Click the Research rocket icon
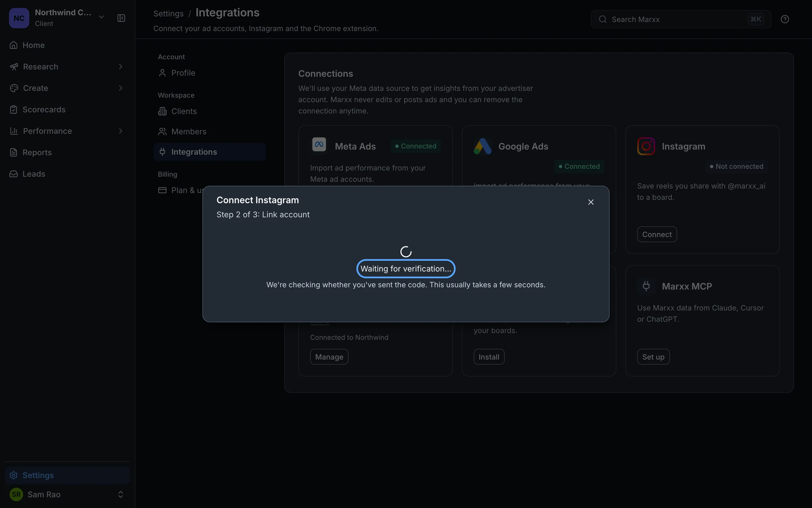 pyautogui.click(x=14, y=67)
